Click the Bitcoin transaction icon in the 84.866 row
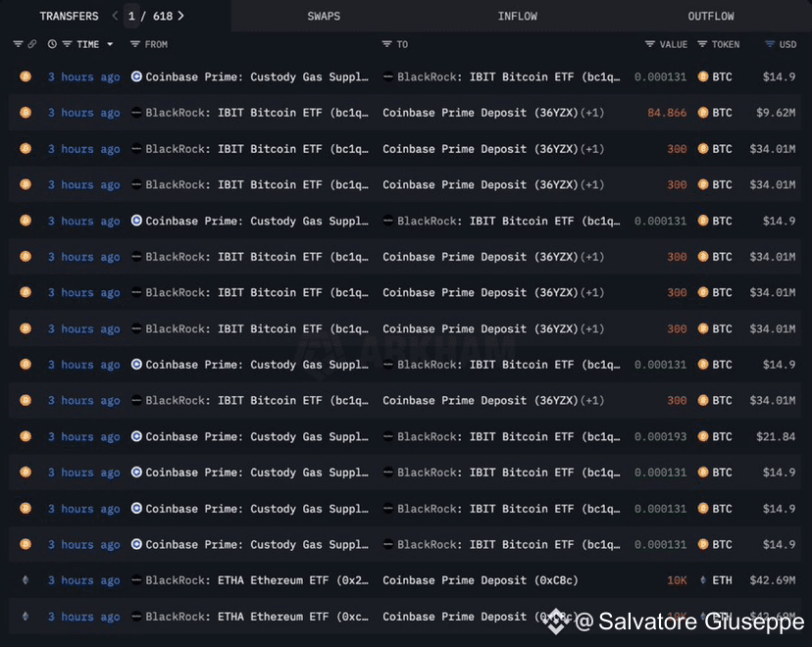The width and height of the screenshot is (812, 647). click(x=25, y=113)
